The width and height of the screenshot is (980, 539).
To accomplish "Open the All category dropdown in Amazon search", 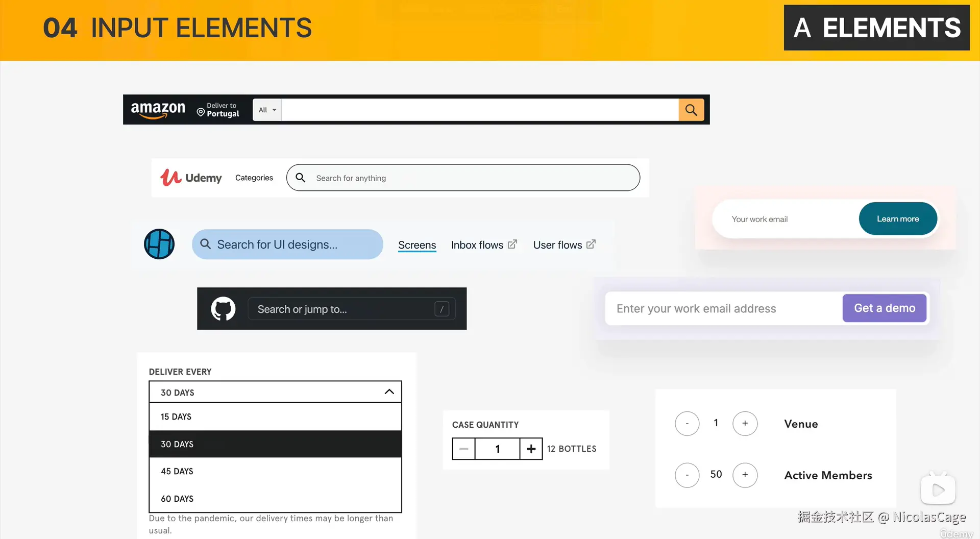I will coord(267,110).
